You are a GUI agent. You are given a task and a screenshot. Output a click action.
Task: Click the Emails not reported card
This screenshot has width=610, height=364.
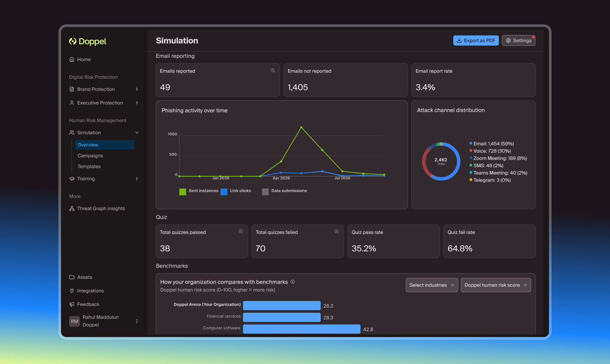coord(345,80)
